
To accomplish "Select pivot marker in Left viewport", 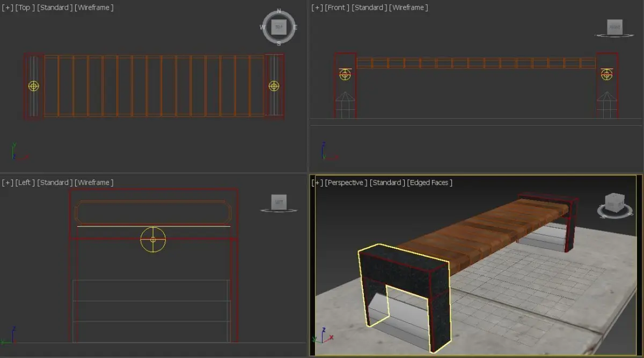I will pos(153,240).
